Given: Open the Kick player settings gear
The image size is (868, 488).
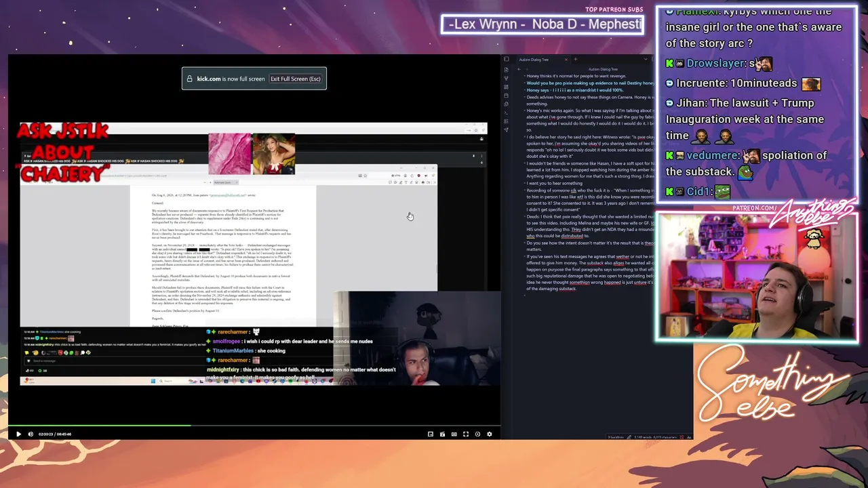Looking at the screenshot, I should (490, 434).
